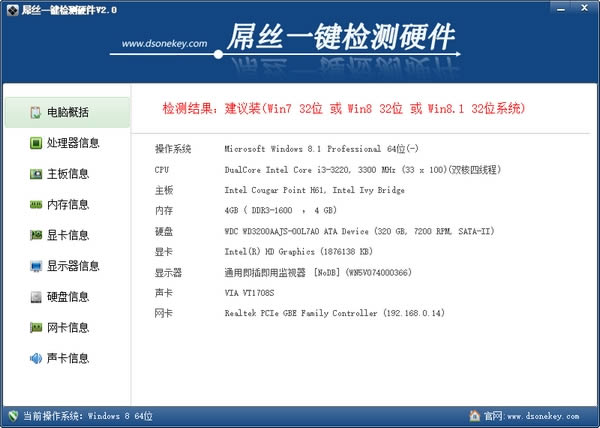
Task: Select the 4GB DDR3-1600 memory value
Action: (280, 210)
